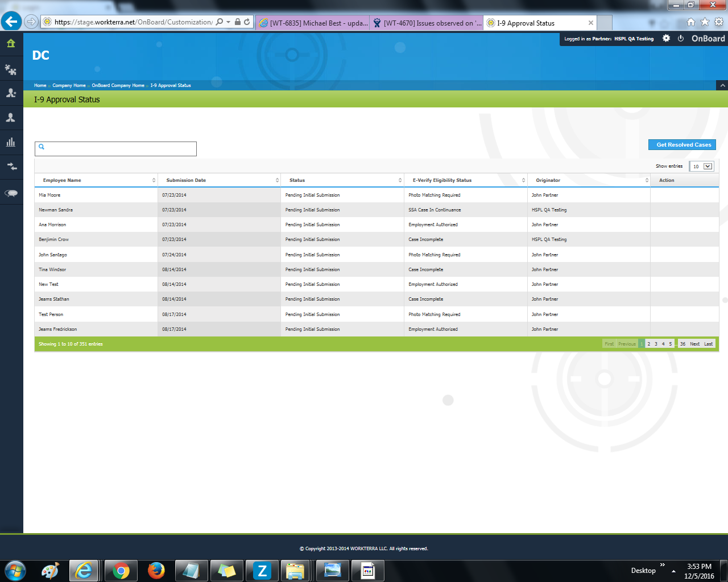Jump to page 36 in pagination
This screenshot has width=728, height=582.
(682, 344)
